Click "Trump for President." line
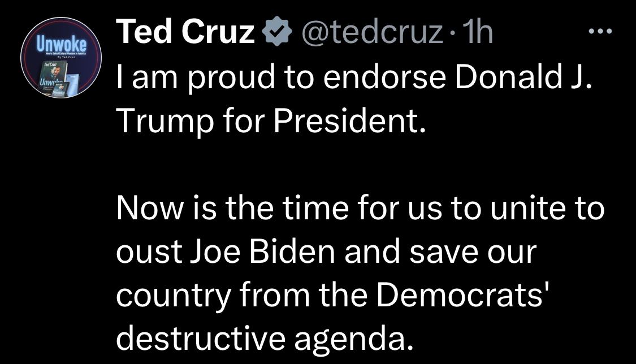The width and height of the screenshot is (636, 364). [x=270, y=120]
